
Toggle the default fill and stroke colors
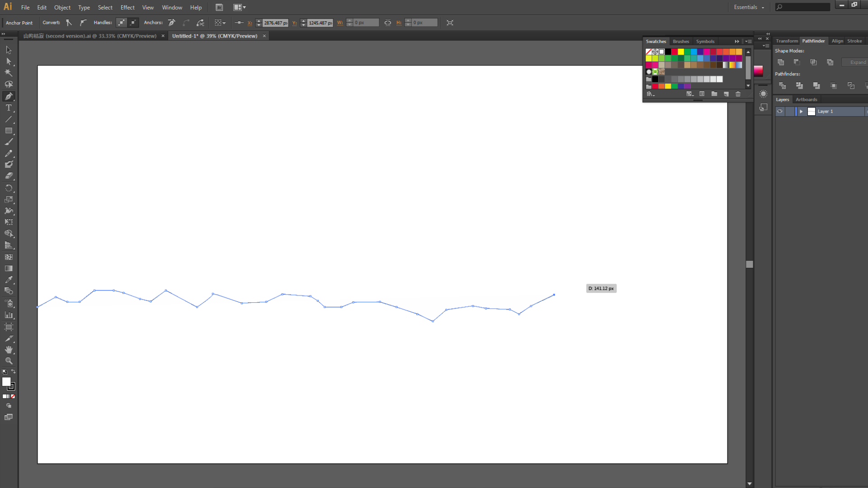5,372
